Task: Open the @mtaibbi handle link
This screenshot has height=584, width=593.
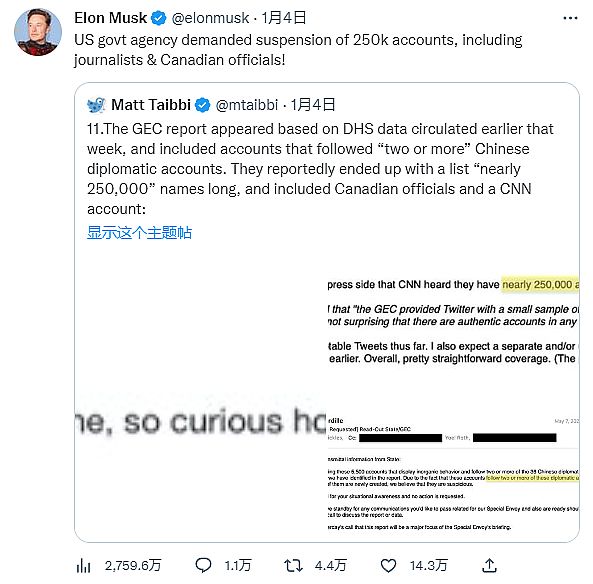Action: (247, 105)
